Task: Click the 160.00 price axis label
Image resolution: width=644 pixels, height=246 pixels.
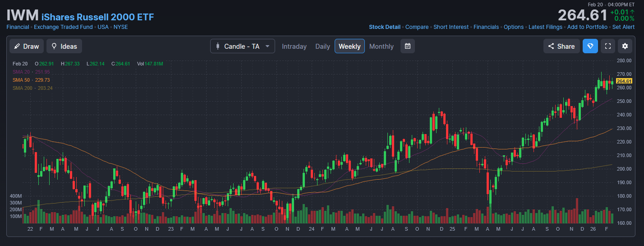Action: [x=624, y=223]
